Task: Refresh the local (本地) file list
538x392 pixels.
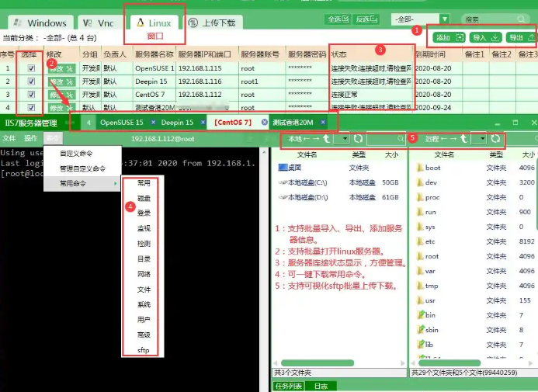Action: [x=358, y=138]
